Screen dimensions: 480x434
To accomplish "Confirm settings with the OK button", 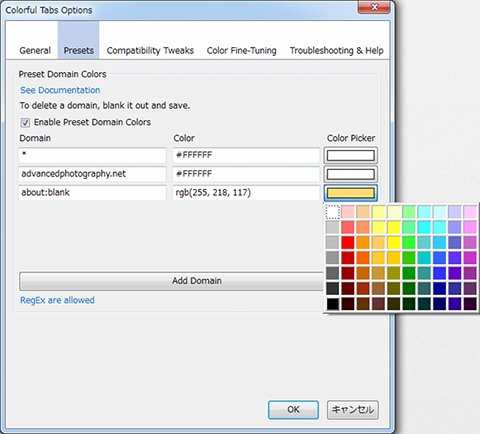I will click(x=293, y=410).
